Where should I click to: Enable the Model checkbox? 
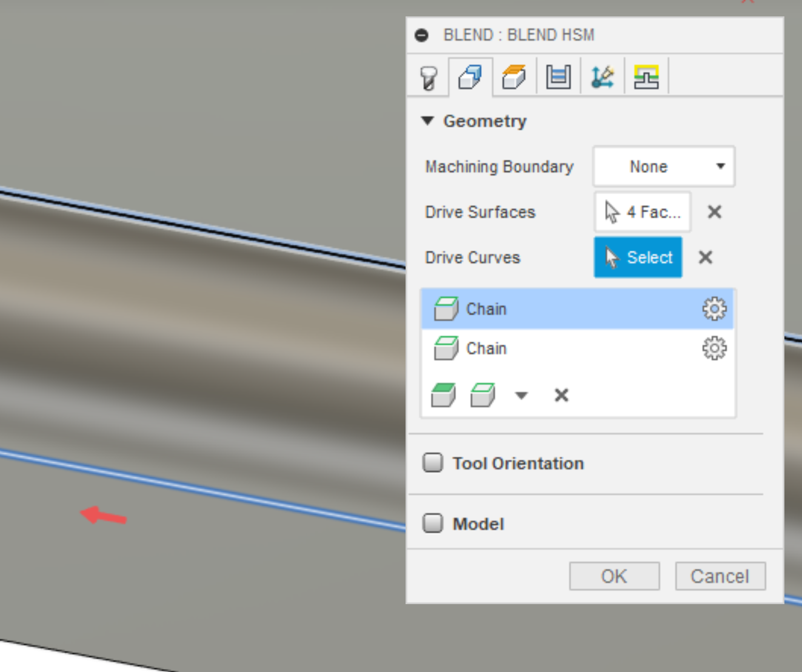pos(433,523)
